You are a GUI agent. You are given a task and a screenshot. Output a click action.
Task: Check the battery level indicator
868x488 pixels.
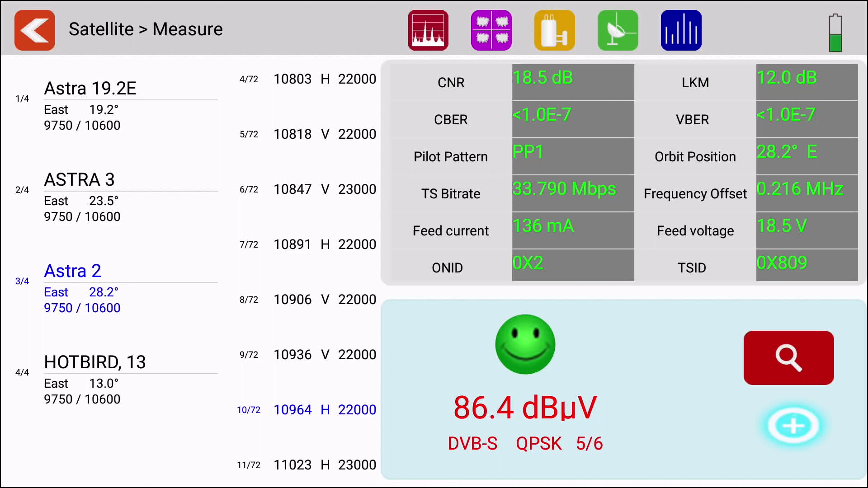(835, 33)
